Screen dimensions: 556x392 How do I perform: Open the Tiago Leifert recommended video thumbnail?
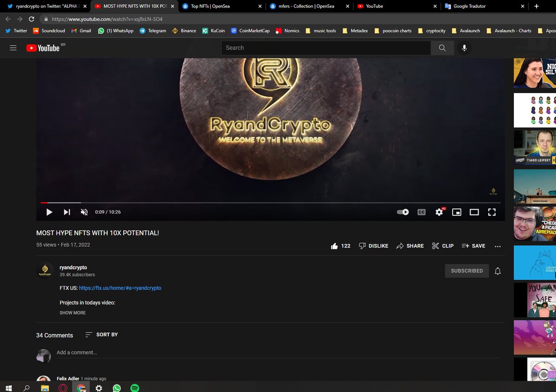point(535,147)
